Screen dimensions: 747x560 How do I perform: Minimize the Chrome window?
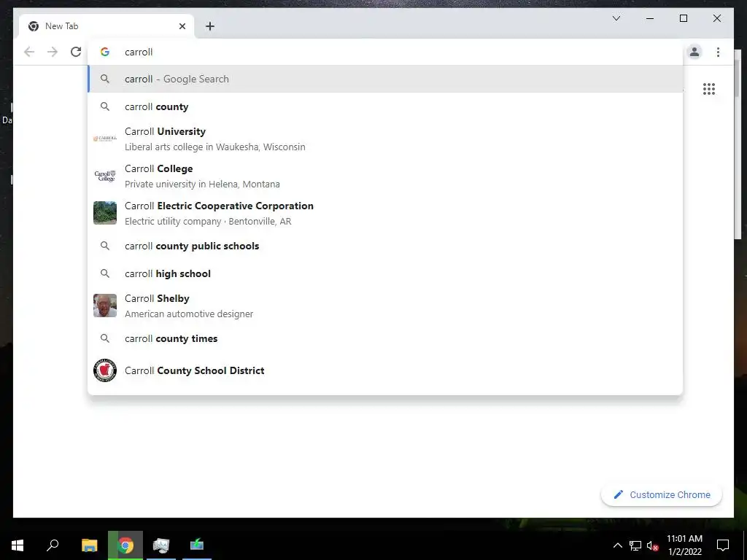pos(650,18)
